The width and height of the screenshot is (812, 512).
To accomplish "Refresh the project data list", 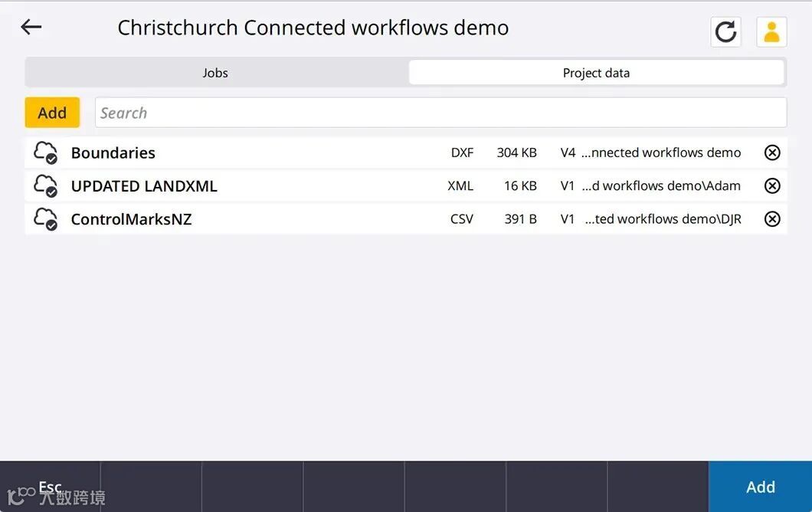I will point(725,32).
